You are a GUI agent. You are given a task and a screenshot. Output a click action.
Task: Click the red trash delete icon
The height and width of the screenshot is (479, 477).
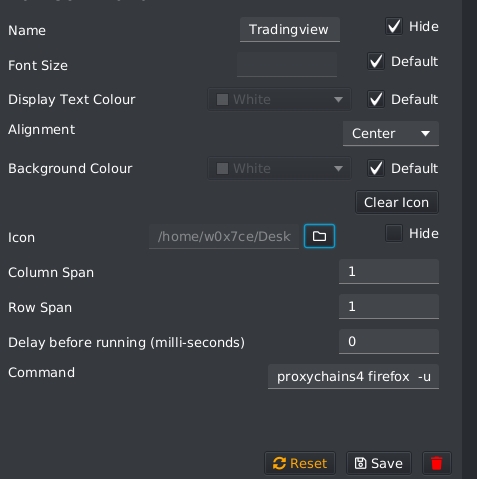[437, 463]
